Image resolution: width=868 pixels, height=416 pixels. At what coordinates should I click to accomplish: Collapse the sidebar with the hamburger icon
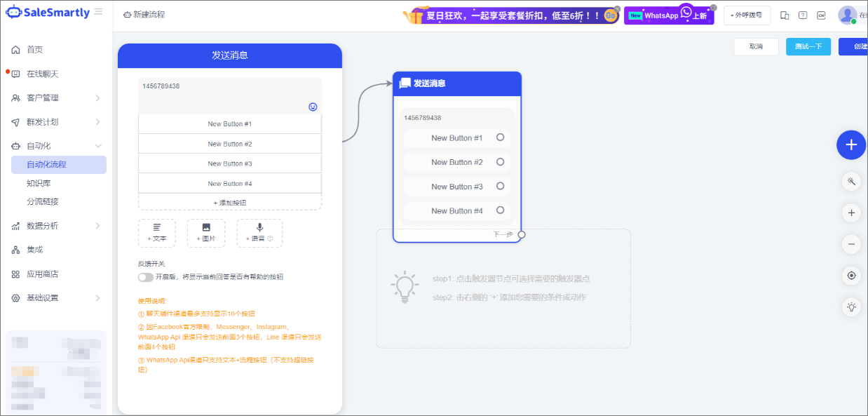point(98,12)
